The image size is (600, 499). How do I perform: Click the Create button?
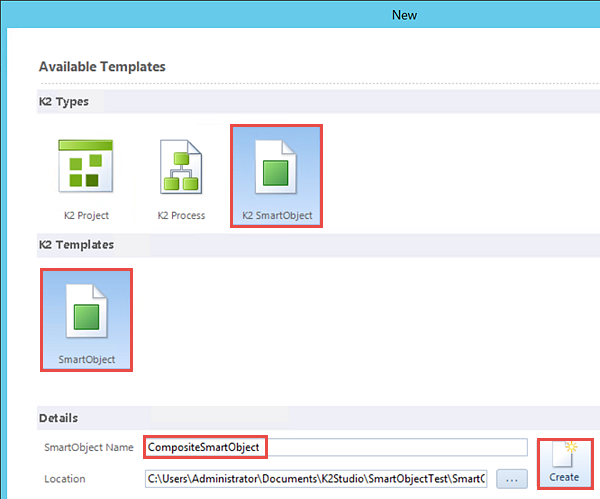pos(565,463)
